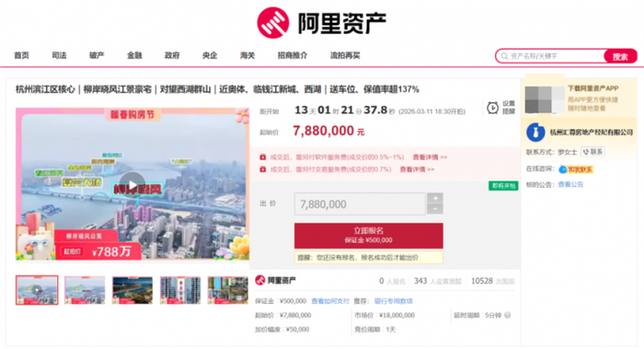Click the help icon beside 延时周期
Image resolution: width=644 pixels, height=349 pixels.
pos(508,315)
